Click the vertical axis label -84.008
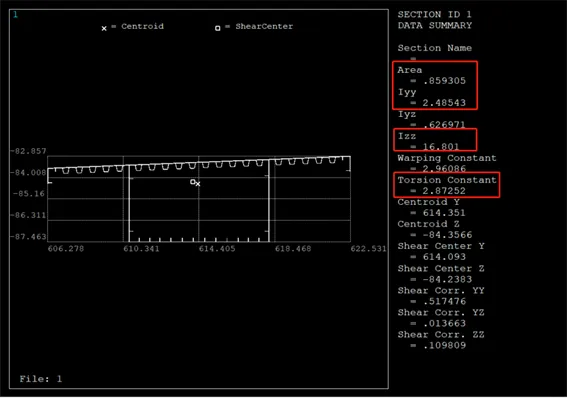The width and height of the screenshot is (567, 398). [x=28, y=172]
